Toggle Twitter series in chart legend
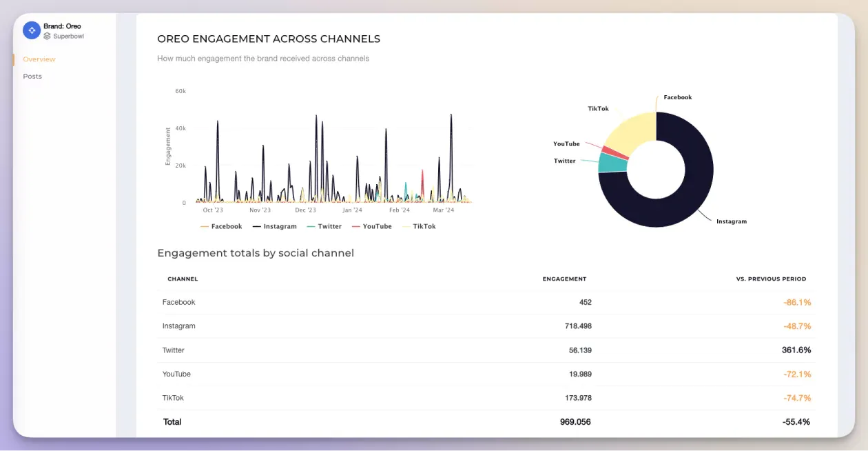Screen dimensions: 868x451 [324, 226]
